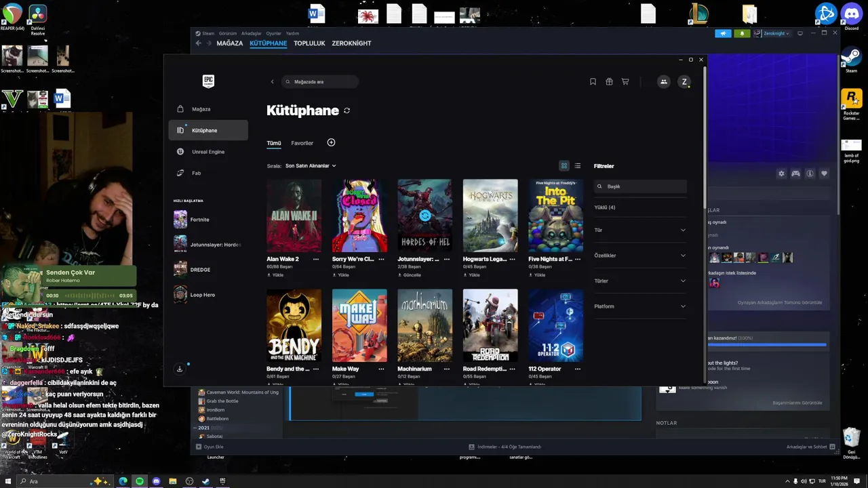The image size is (868, 488).
Task: Click the Steam back arrow
Action: click(x=199, y=43)
